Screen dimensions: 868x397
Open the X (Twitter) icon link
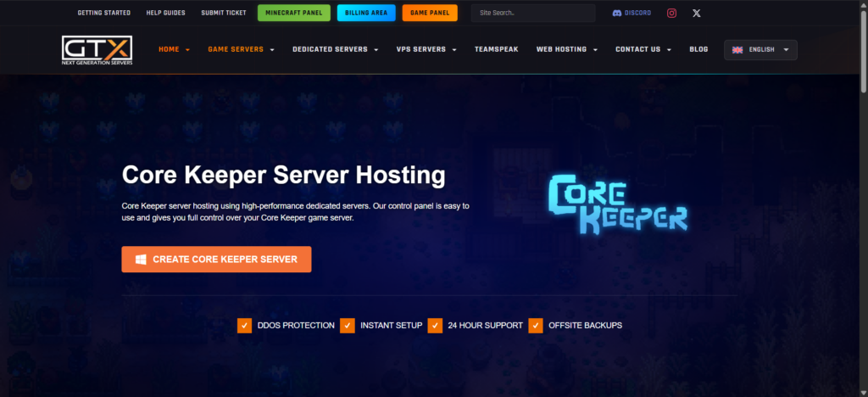[x=697, y=13]
